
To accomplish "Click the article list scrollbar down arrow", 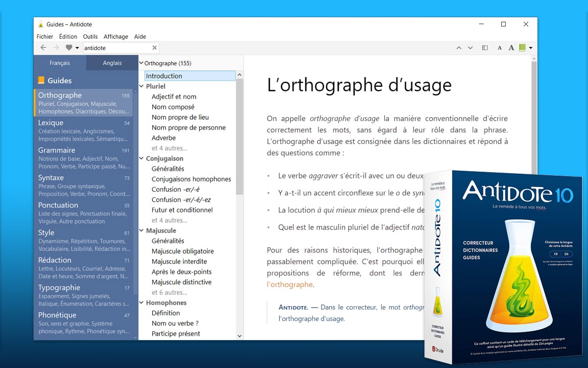I will coord(240,336).
